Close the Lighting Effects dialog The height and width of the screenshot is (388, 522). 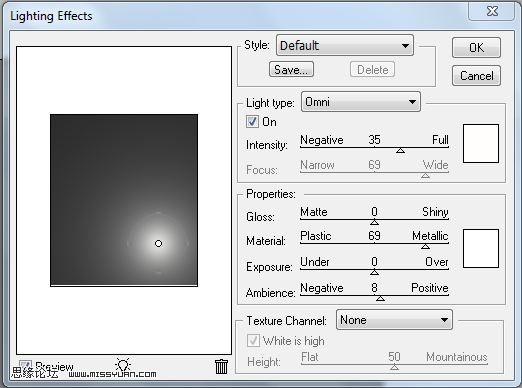click(492, 11)
